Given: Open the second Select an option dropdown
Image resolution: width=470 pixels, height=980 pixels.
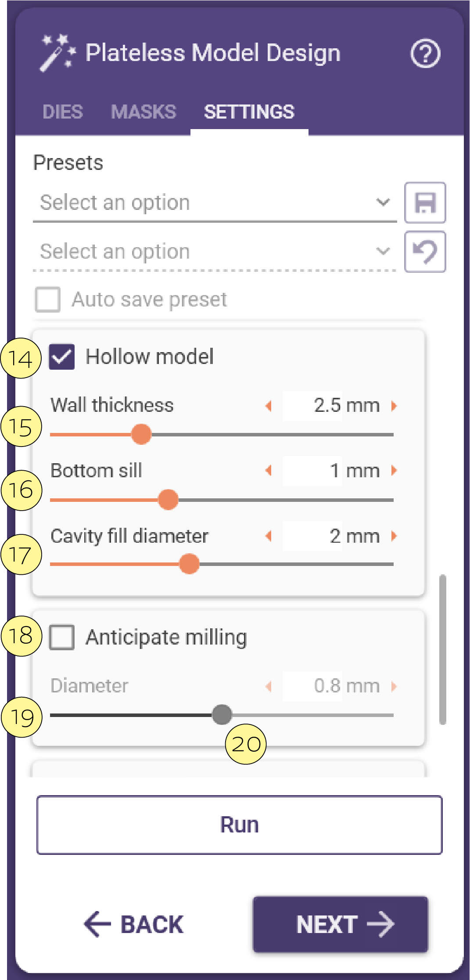Looking at the screenshot, I should click(215, 252).
